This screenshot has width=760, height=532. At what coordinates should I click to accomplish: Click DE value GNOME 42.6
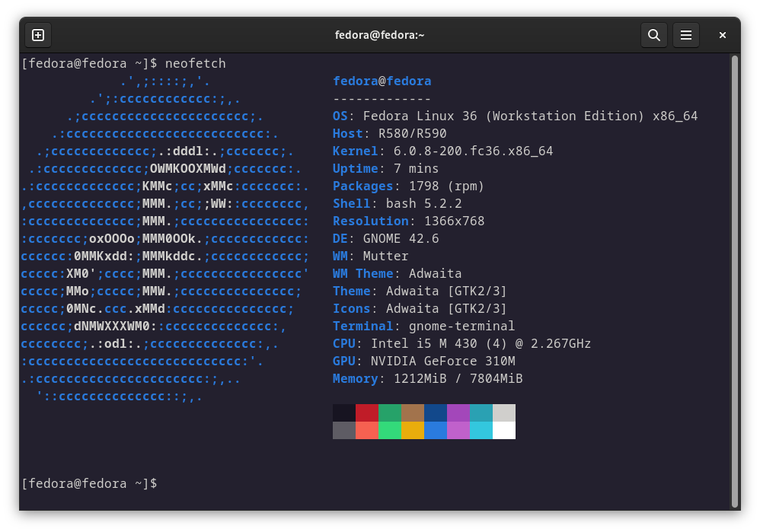401,238
